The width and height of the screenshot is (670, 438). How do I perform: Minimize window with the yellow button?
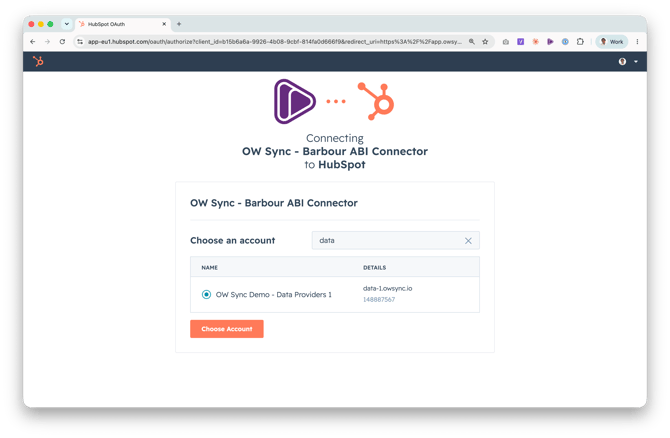41,24
